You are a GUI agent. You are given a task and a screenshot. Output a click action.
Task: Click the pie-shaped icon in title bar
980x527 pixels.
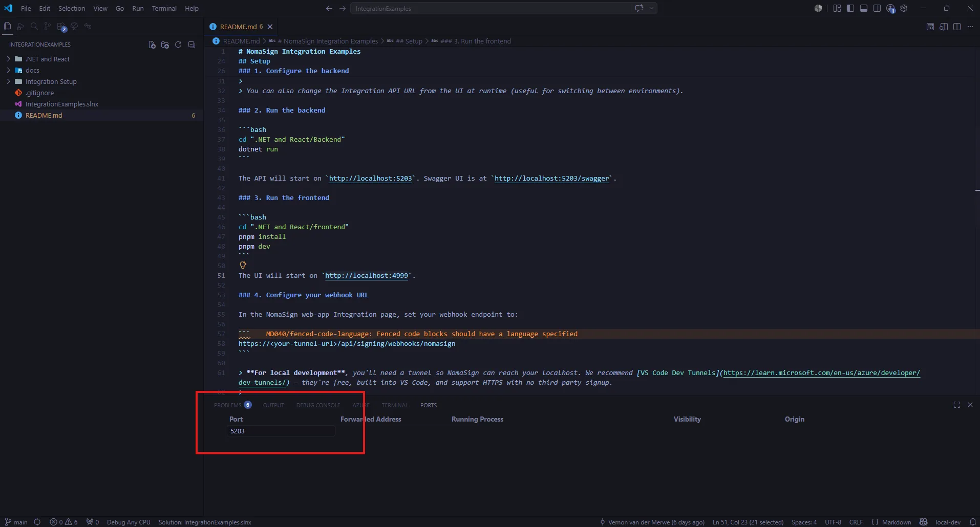tap(818, 8)
